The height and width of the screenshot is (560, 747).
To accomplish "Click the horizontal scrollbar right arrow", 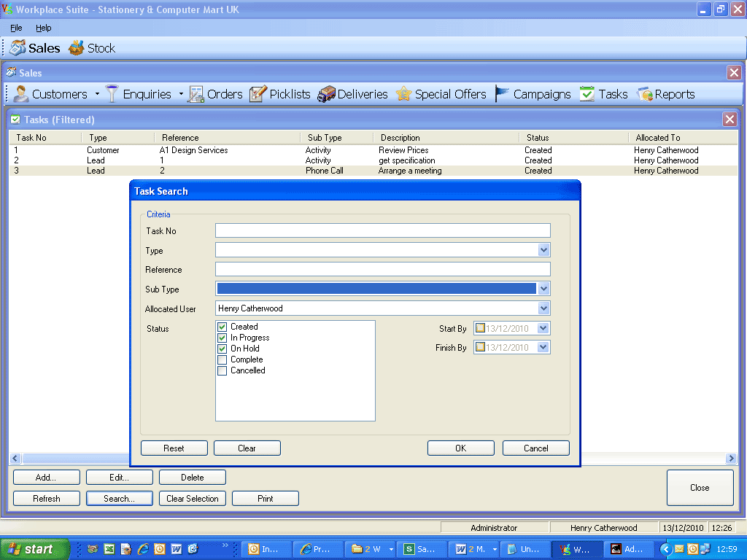I will (731, 458).
